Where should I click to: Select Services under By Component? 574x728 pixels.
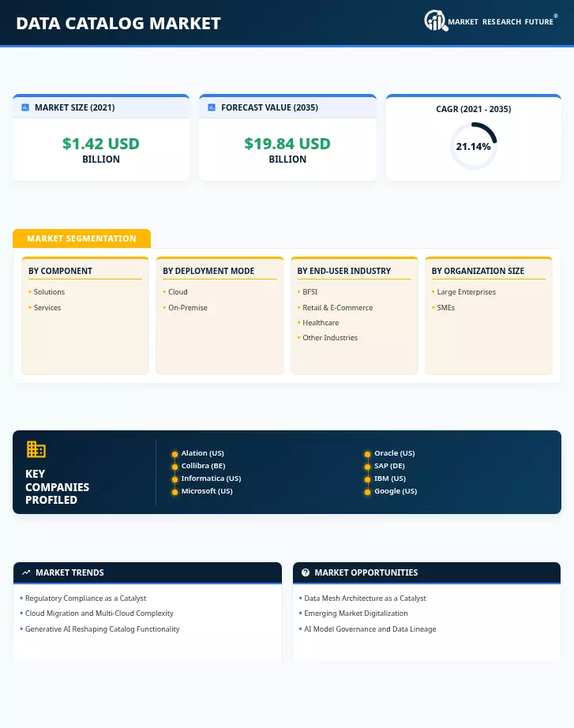[x=47, y=307]
